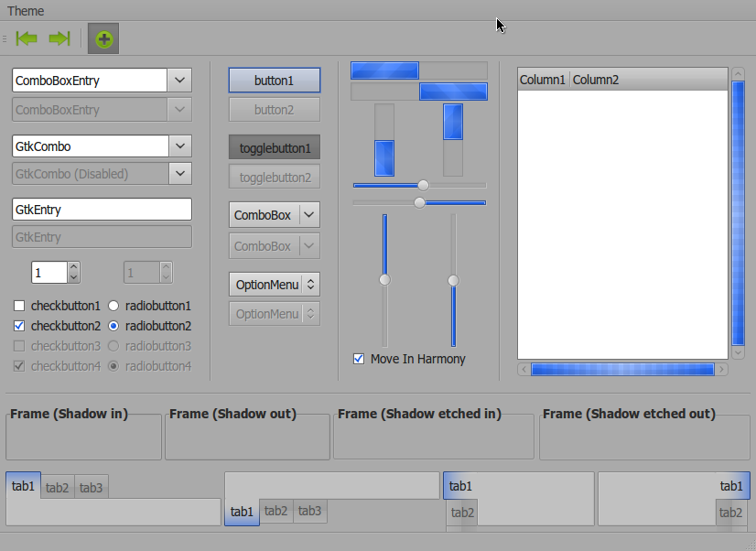Click the green back arrow toolbar icon
This screenshot has width=756, height=551.
point(27,38)
